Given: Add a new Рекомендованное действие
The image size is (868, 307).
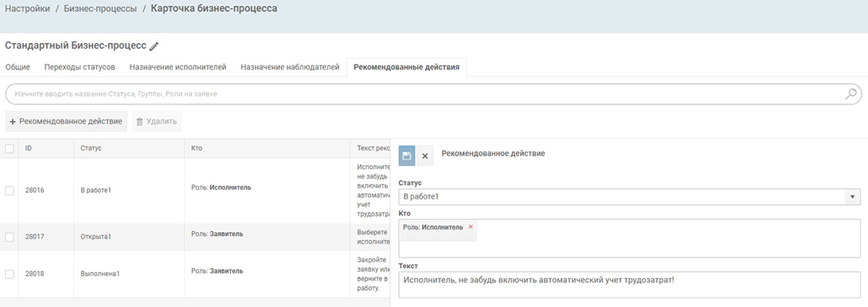Looking at the screenshot, I should pyautogui.click(x=66, y=121).
